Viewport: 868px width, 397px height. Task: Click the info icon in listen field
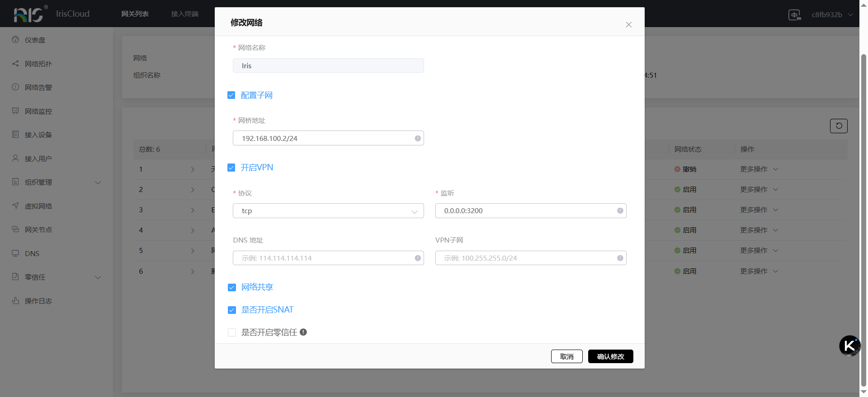[x=620, y=211]
